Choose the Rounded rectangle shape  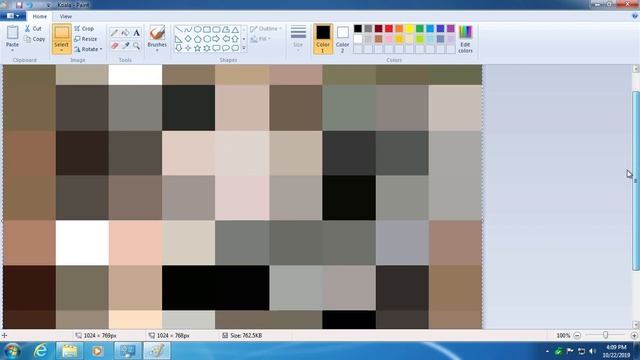pos(216,29)
